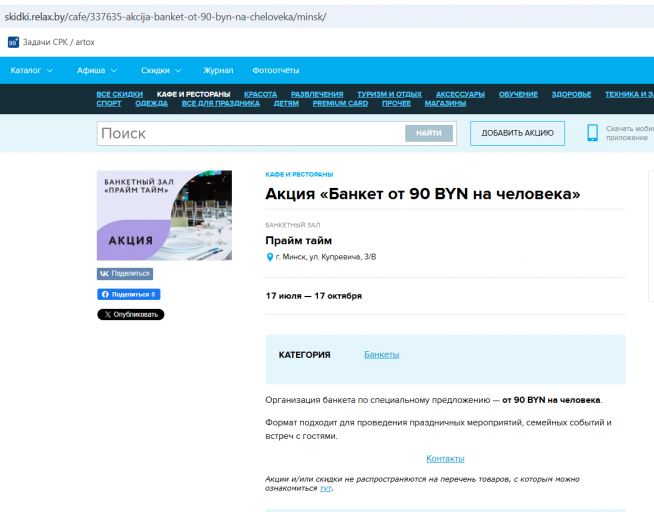Click the browser URL address bar
Viewport: 654px width, 512px height.
(327, 17)
